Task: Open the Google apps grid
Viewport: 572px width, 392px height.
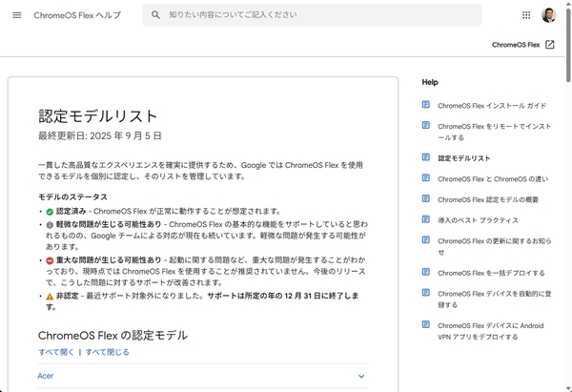Action: pyautogui.click(x=526, y=15)
